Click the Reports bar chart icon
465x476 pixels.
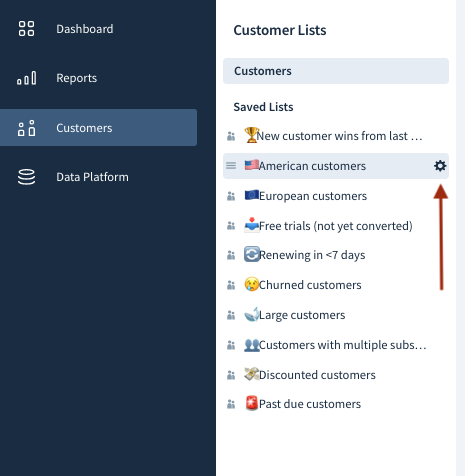coord(26,78)
